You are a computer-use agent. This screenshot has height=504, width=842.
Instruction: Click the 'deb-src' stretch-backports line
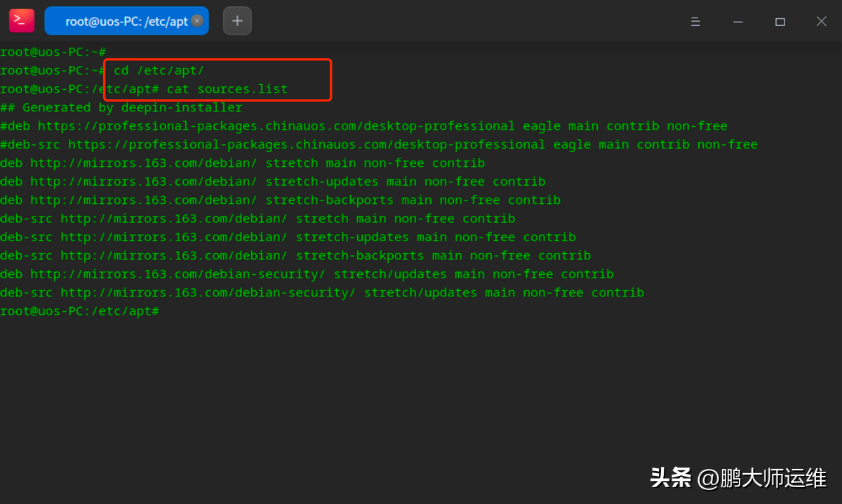coord(295,256)
